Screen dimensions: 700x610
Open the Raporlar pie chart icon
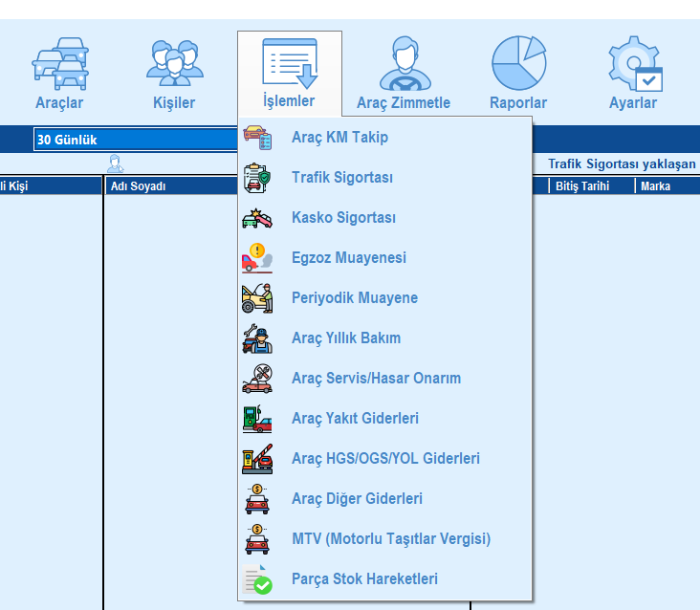point(517,65)
